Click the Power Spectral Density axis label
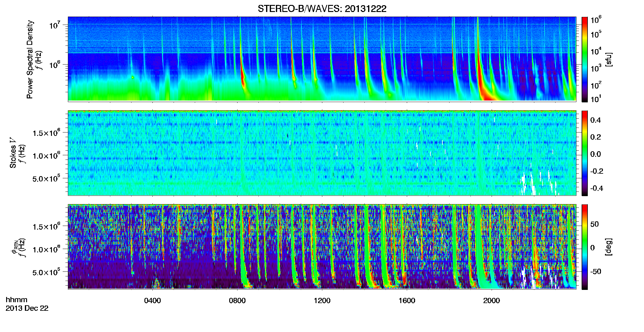Viewport: 644px width, 332px height. pos(30,59)
